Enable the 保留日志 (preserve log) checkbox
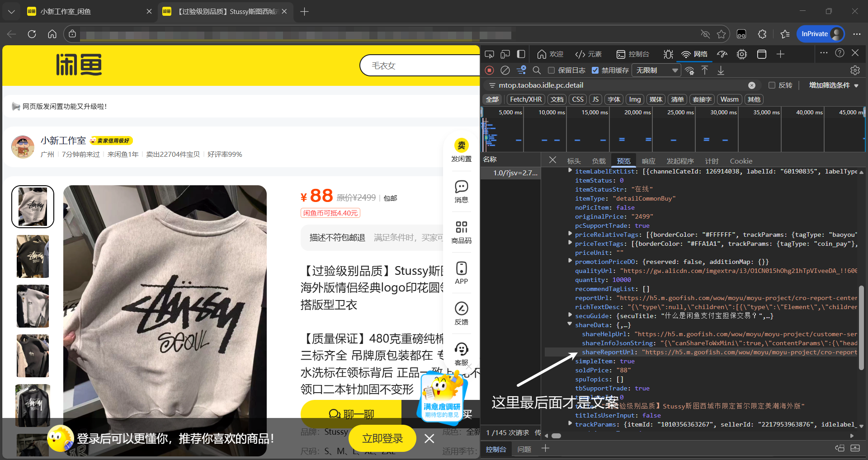 click(551, 70)
